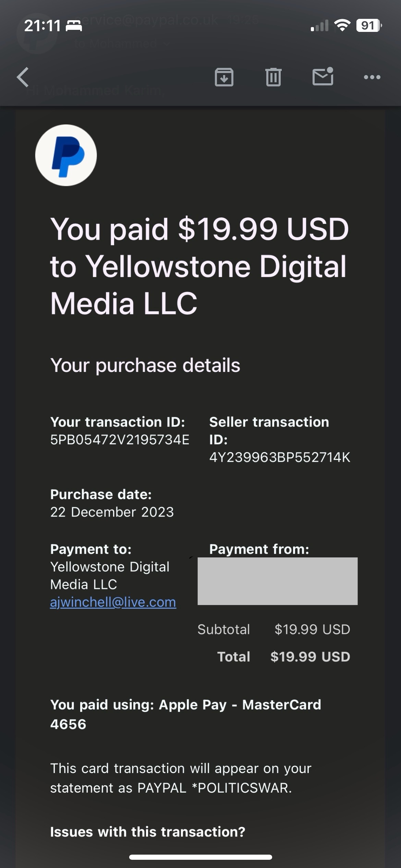Expand recipient details next to Mohammed
Image resolution: width=401 pixels, height=868 pixels.
click(x=167, y=44)
